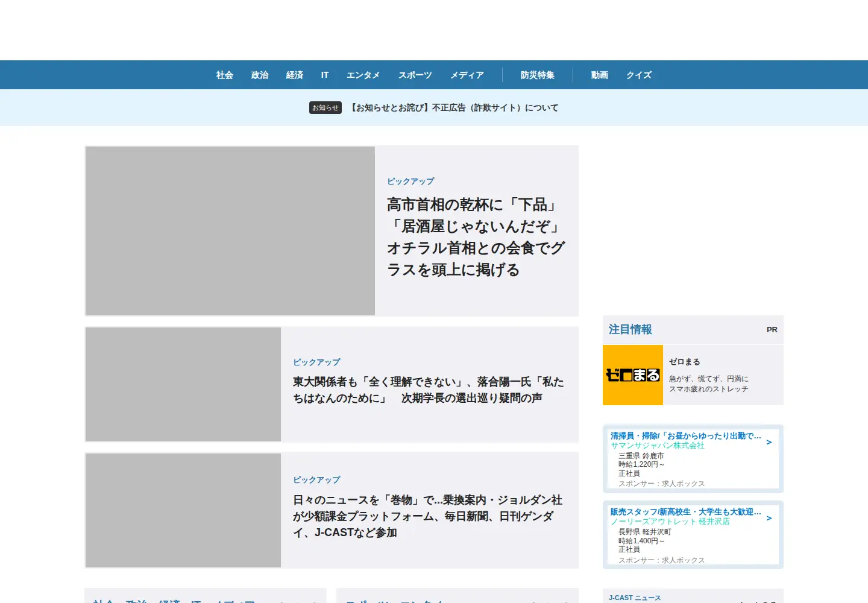Open the 東大関係者 article headline

pos(429,390)
